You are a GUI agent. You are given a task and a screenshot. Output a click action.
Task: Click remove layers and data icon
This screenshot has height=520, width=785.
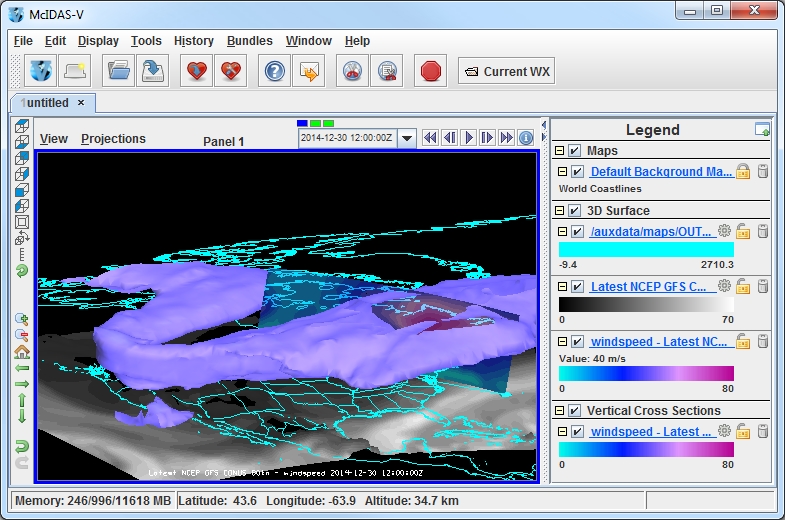click(387, 71)
